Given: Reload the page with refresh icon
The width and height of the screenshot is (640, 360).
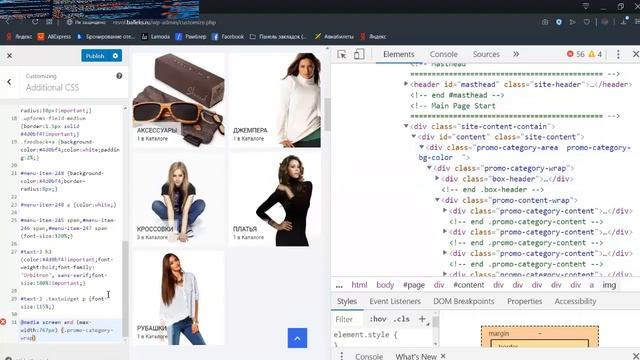Looking at the screenshot, I should click(x=35, y=22).
